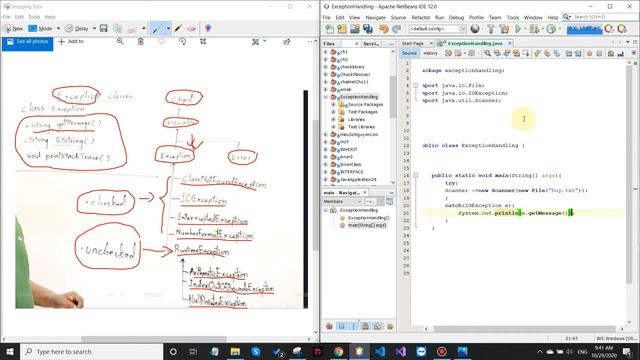Click New File icon in NetBeans toolbar

point(329,29)
